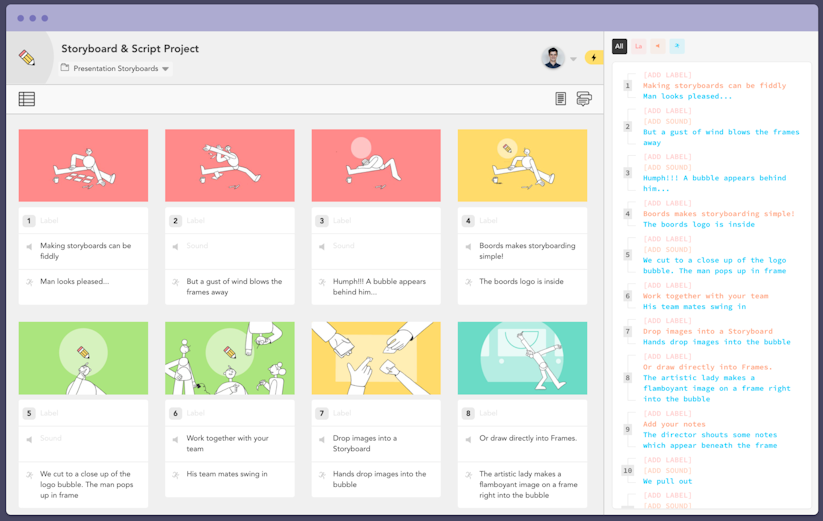Open the account menu arrow beside avatar

(573, 59)
